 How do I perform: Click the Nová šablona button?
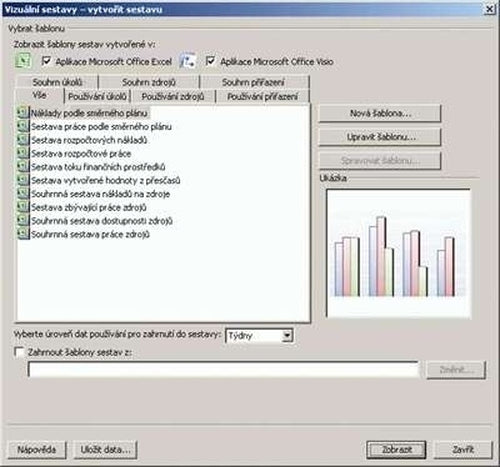[380, 113]
